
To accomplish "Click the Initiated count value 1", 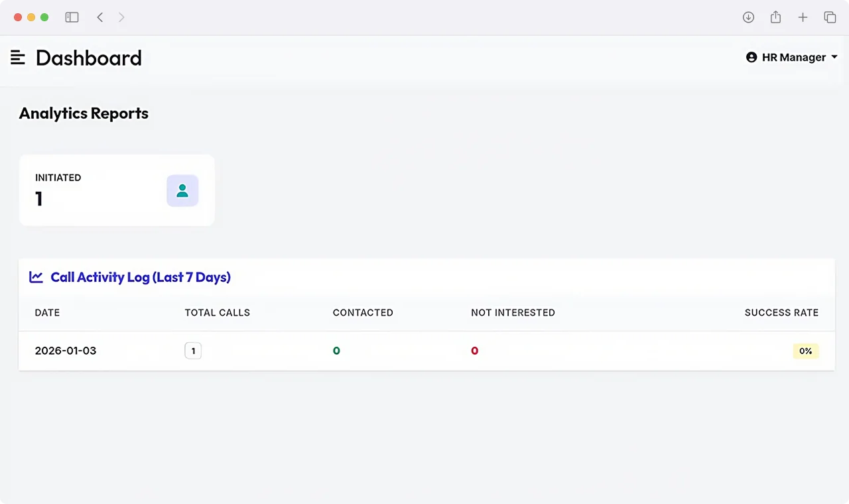I will tap(39, 198).
